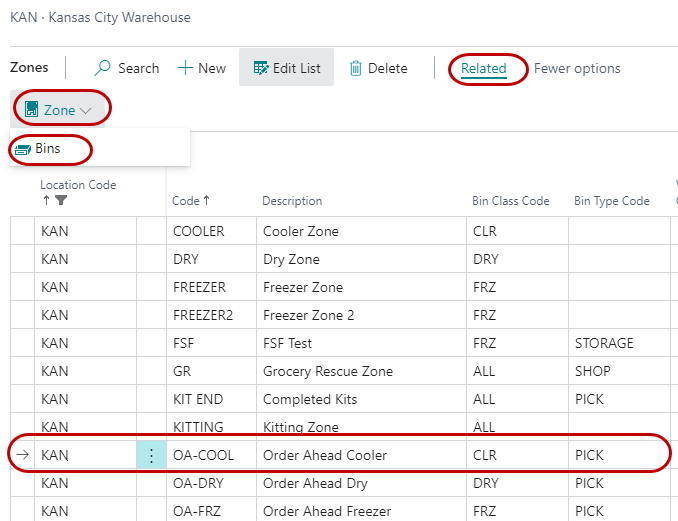Click the Bins icon in dropdown
This screenshot has height=521, width=678.
(23, 149)
